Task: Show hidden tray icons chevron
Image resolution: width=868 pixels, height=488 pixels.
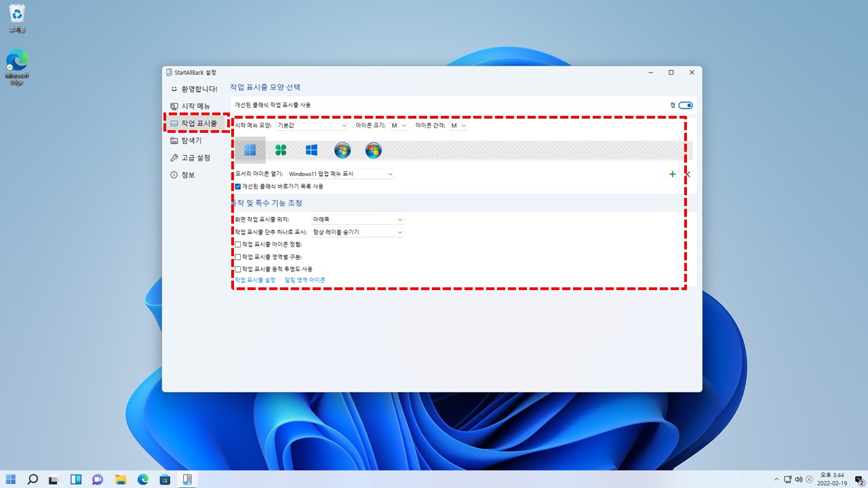Action: point(777,479)
